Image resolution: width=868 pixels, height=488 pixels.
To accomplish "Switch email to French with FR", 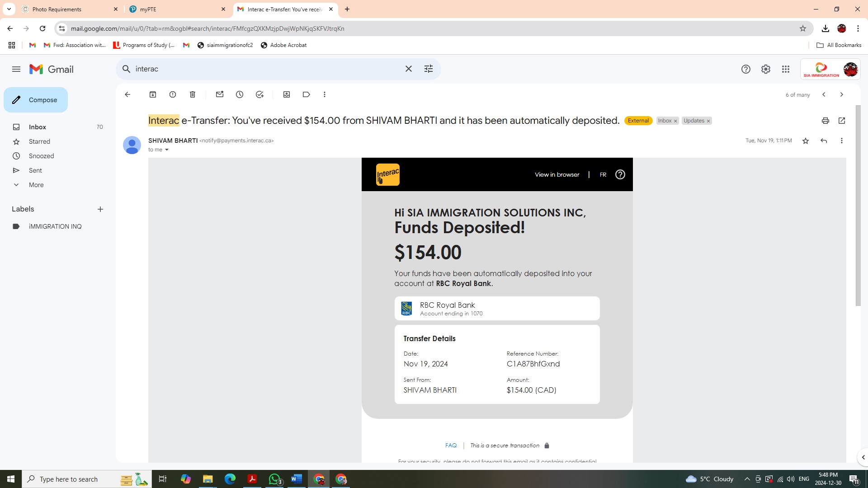I will pyautogui.click(x=603, y=174).
